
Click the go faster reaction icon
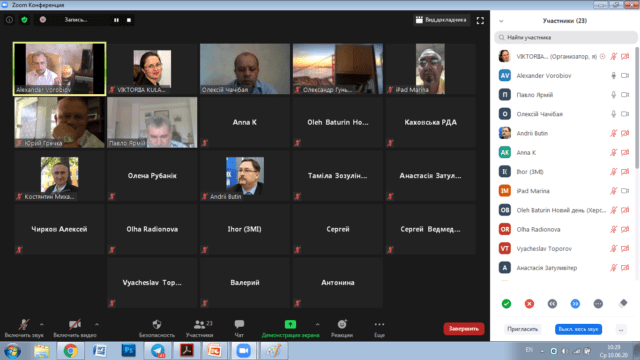[575, 304]
